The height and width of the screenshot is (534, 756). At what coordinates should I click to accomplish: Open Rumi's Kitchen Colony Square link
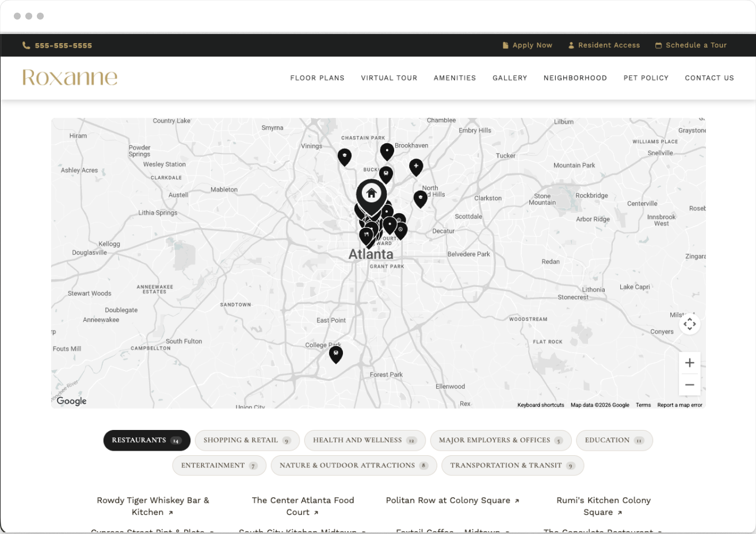603,506
